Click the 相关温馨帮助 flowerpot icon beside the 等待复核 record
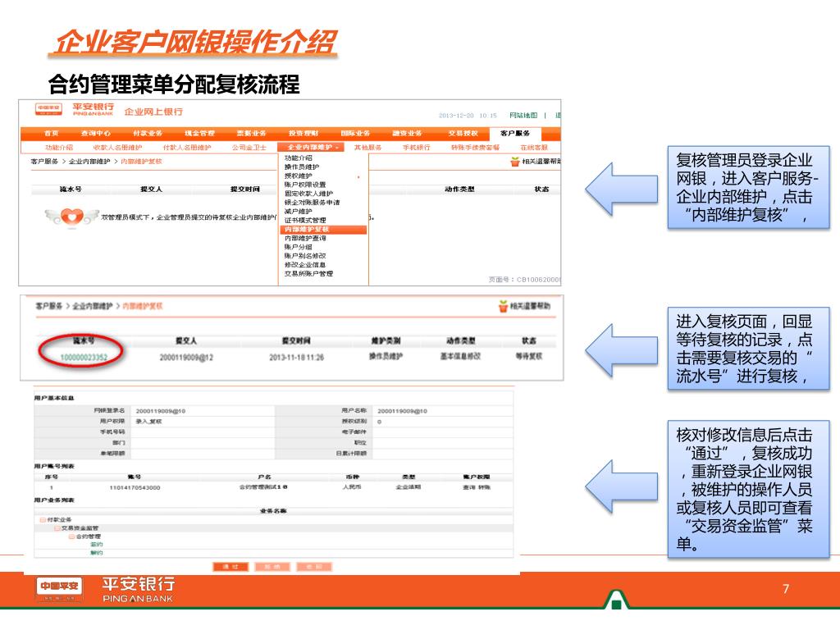The width and height of the screenshot is (840, 630). point(503,306)
